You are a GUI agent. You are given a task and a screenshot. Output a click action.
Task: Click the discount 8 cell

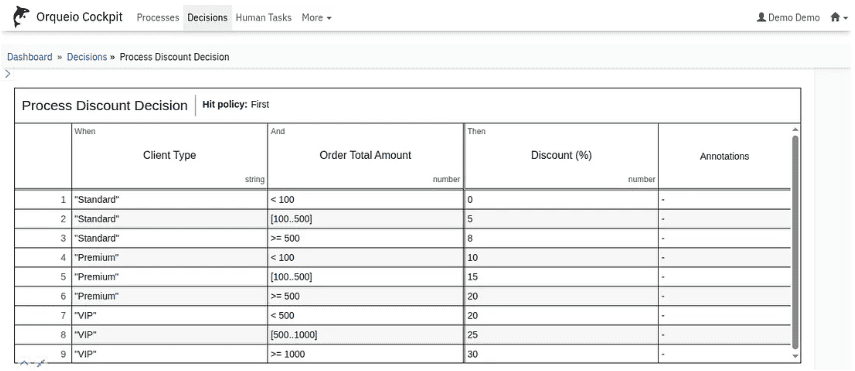pos(561,238)
